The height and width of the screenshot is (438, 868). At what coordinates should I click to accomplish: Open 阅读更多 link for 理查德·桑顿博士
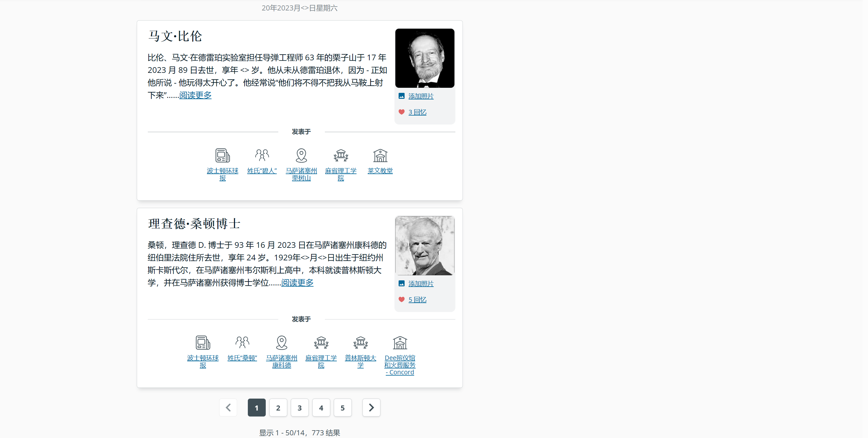[297, 283]
